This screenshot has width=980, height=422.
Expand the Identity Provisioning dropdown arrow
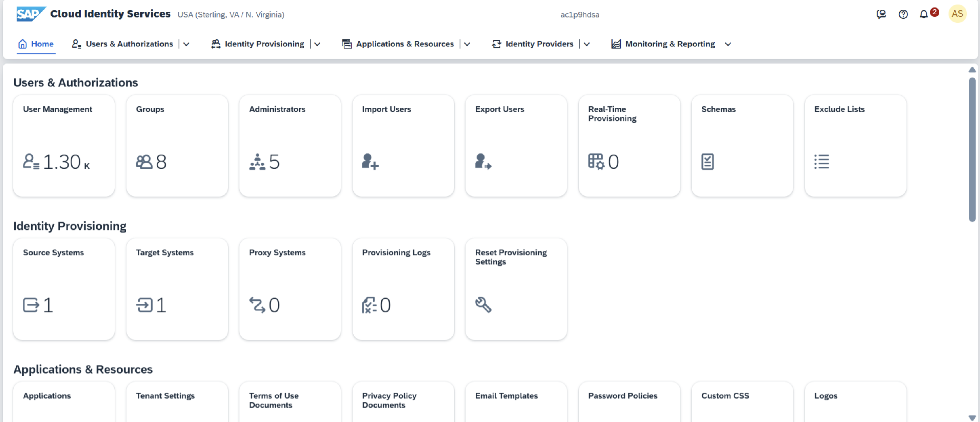317,44
